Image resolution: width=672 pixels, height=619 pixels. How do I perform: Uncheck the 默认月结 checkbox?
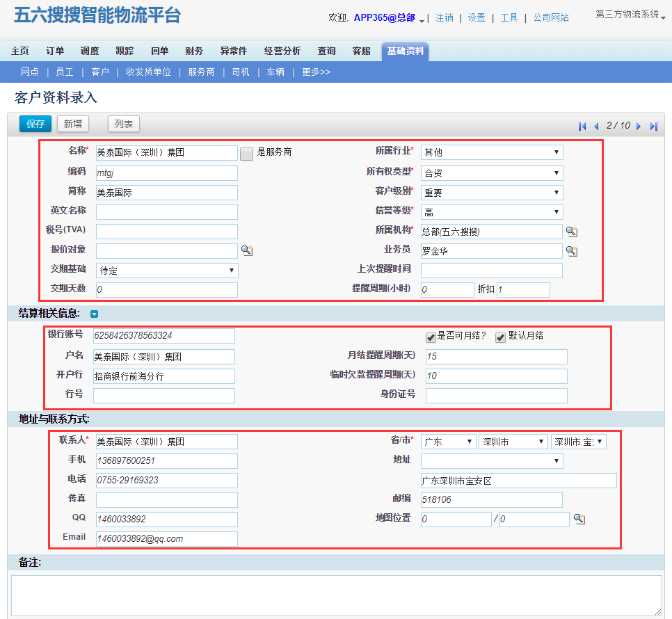500,337
